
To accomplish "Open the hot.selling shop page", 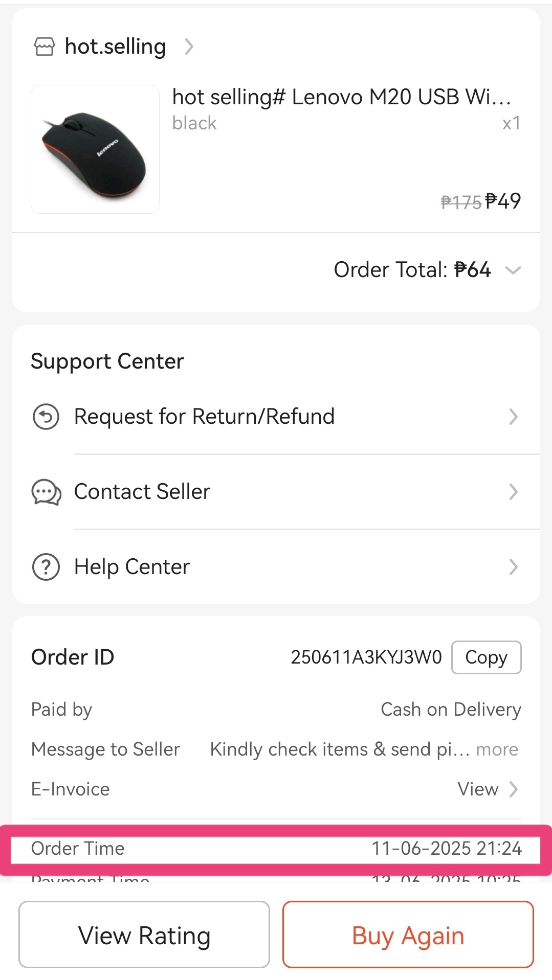I will point(115,47).
